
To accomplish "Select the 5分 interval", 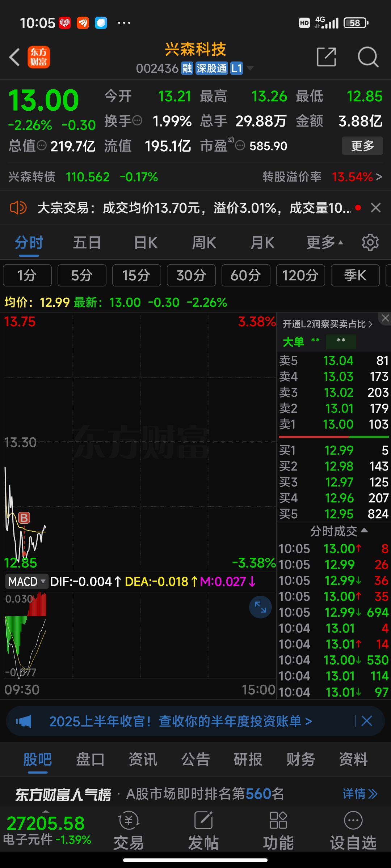I will [82, 275].
